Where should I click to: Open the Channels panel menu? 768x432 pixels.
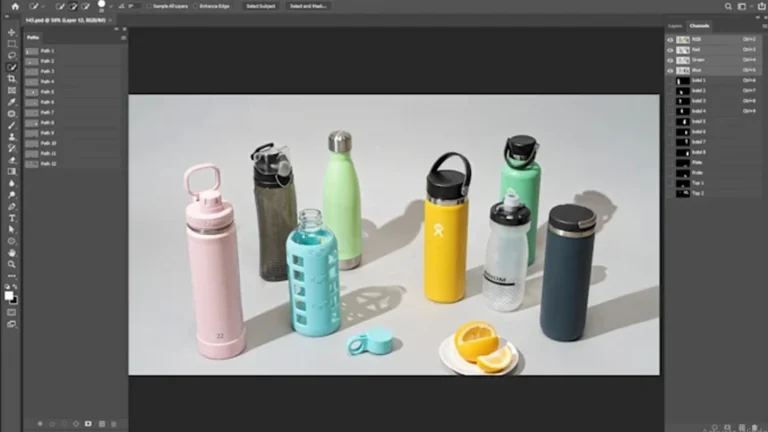[x=764, y=26]
